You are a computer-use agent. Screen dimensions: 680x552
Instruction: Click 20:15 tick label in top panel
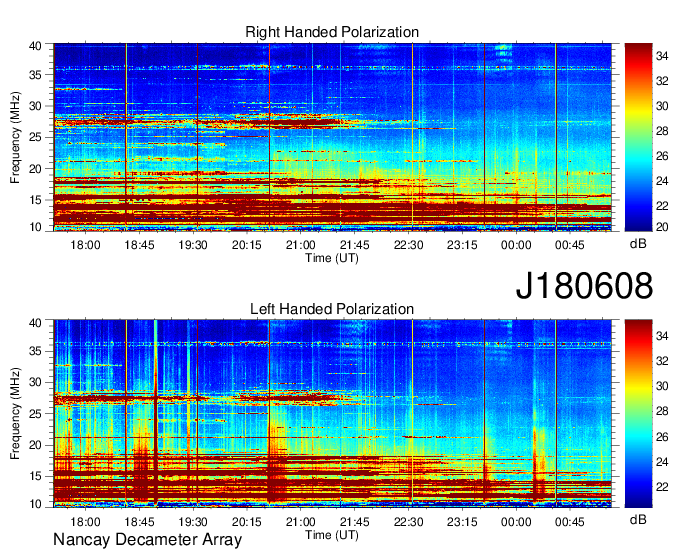tap(247, 245)
